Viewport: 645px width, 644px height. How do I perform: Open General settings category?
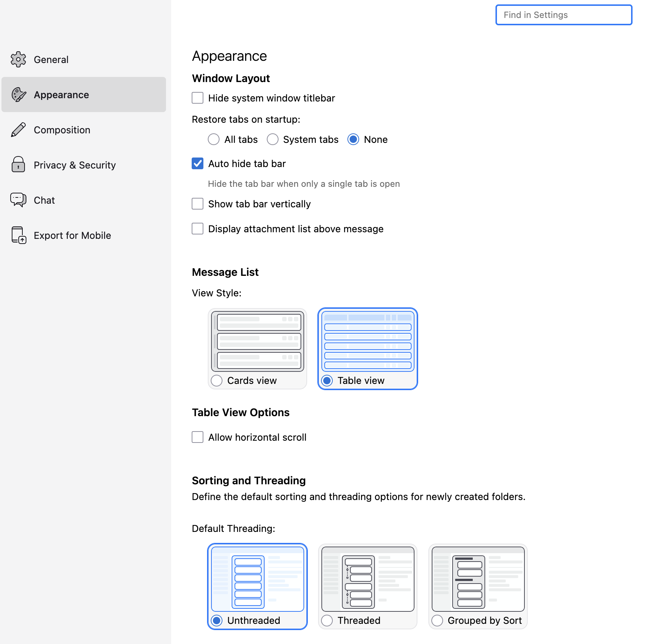pyautogui.click(x=84, y=59)
